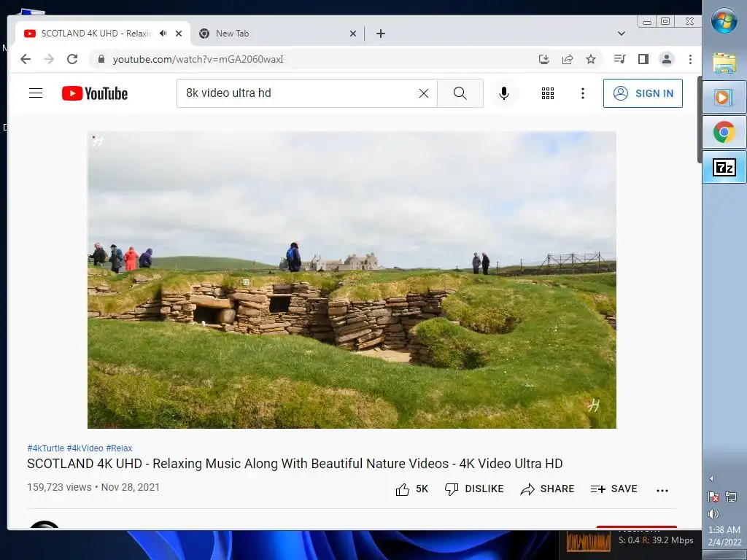This screenshot has width=747, height=560.
Task: Open Chrome's three-dot menu
Action: point(690,59)
